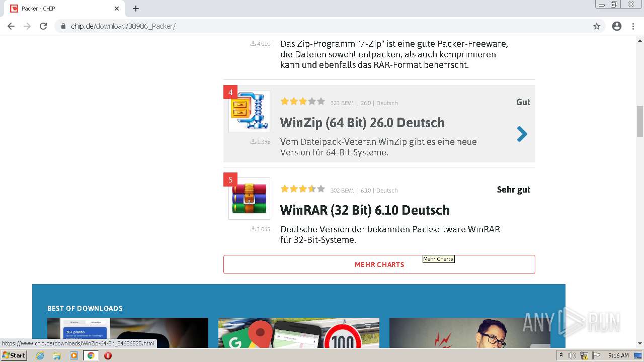Open first Best of Downloads thumbnail
This screenshot has width=644, height=362.
coord(128,332)
